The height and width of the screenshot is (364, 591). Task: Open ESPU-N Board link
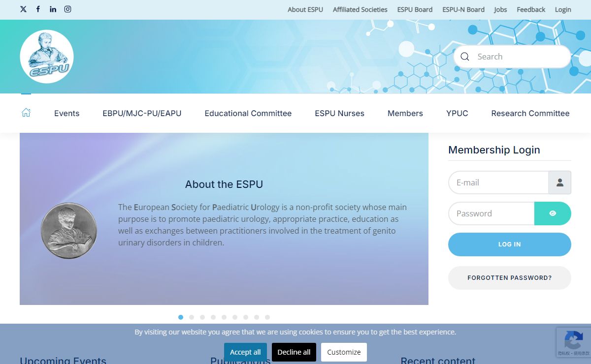463,9
